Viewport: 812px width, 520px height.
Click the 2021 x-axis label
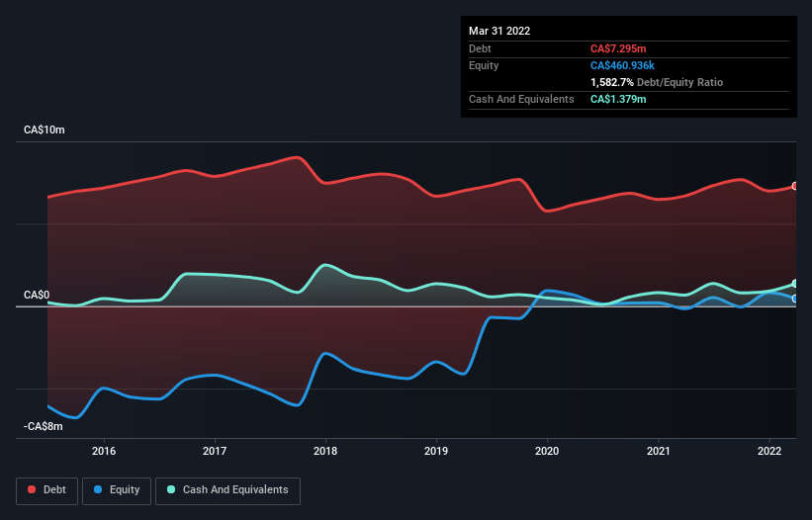pos(658,451)
